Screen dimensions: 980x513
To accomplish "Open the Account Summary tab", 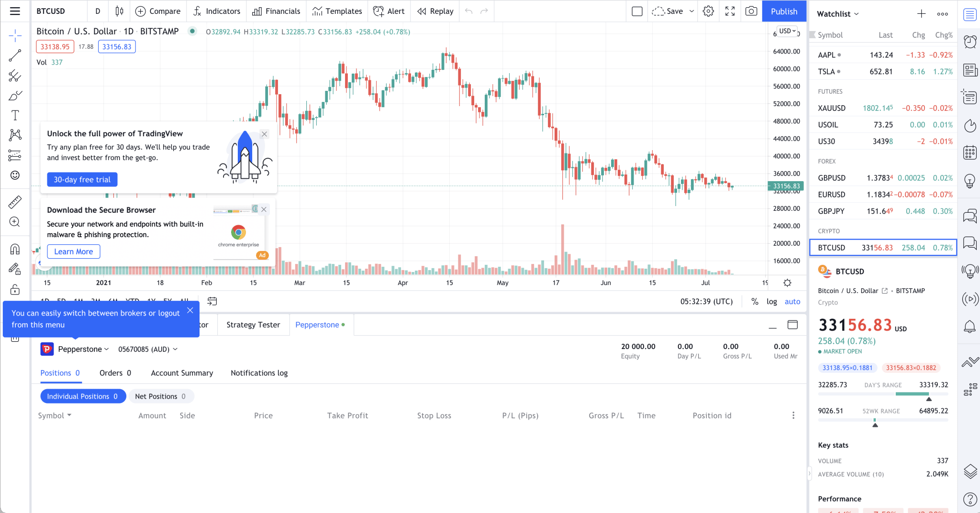I will point(182,373).
